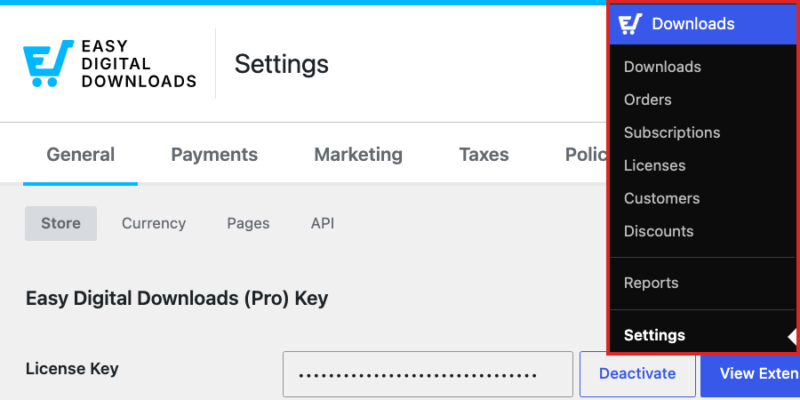
Task: Go to Subscriptions in the sidebar
Action: [x=672, y=133]
